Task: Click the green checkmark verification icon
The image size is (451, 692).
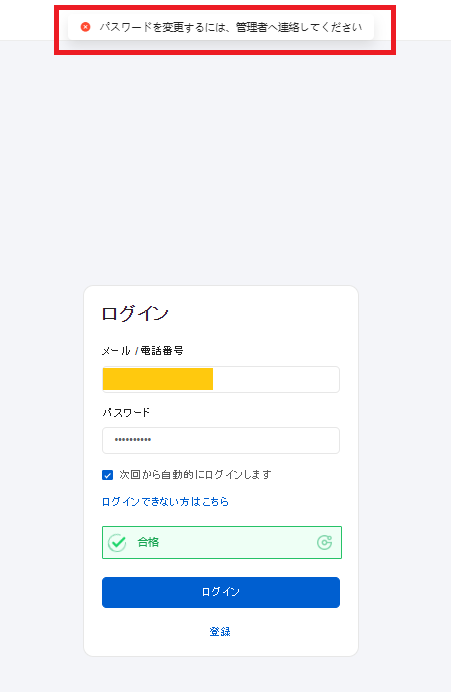Action: pyautogui.click(x=117, y=542)
